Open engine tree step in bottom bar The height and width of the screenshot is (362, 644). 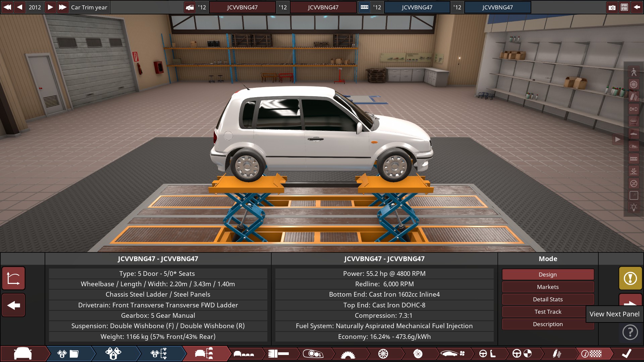(x=159, y=354)
